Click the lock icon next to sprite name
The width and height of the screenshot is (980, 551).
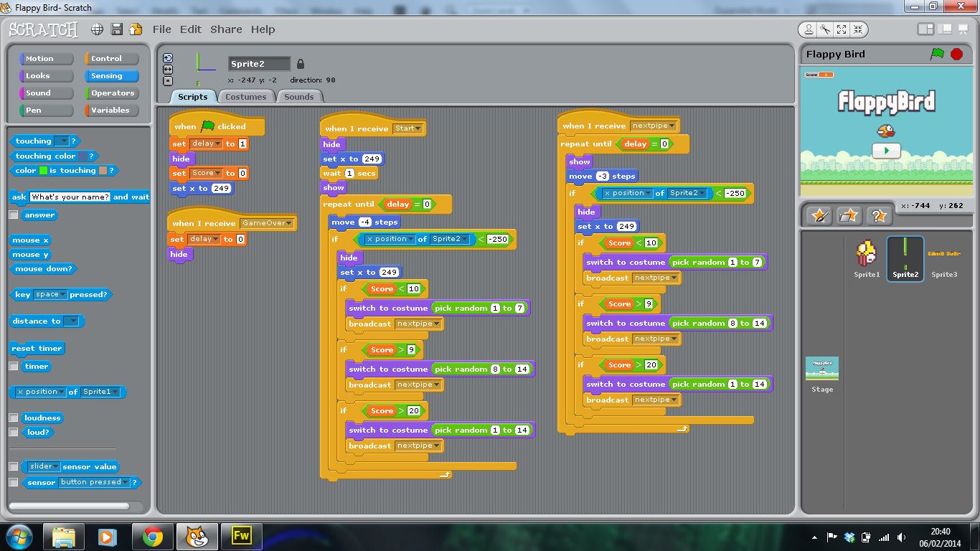click(x=301, y=64)
